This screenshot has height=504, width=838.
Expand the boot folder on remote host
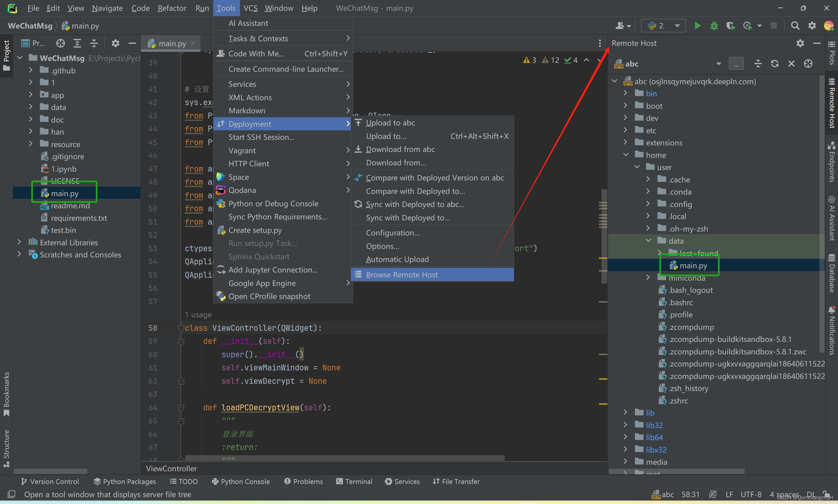tap(625, 105)
